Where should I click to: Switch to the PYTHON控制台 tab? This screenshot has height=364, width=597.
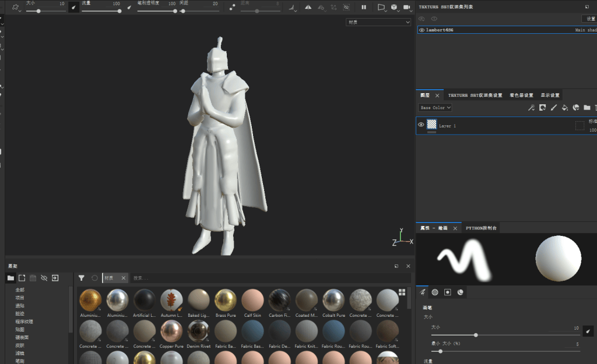(x=481, y=228)
